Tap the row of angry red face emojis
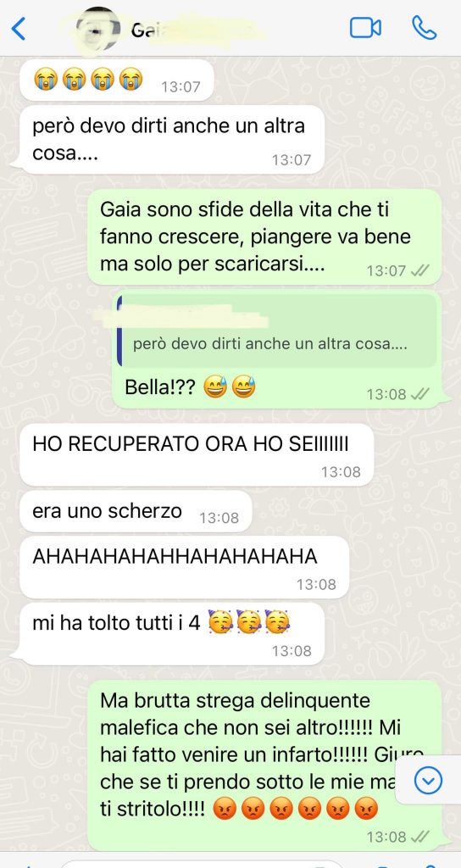Viewport: 461px width, 868px height. [294, 810]
